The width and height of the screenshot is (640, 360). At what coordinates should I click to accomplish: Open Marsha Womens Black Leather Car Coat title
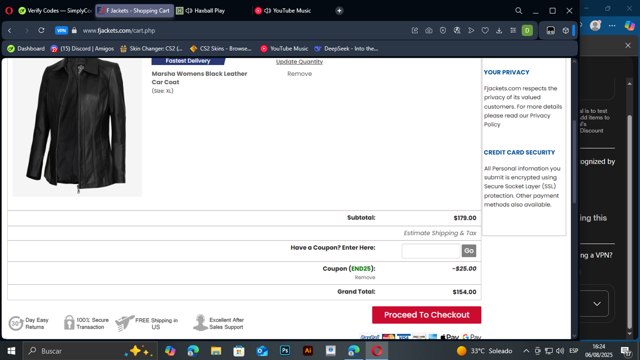pyautogui.click(x=199, y=78)
